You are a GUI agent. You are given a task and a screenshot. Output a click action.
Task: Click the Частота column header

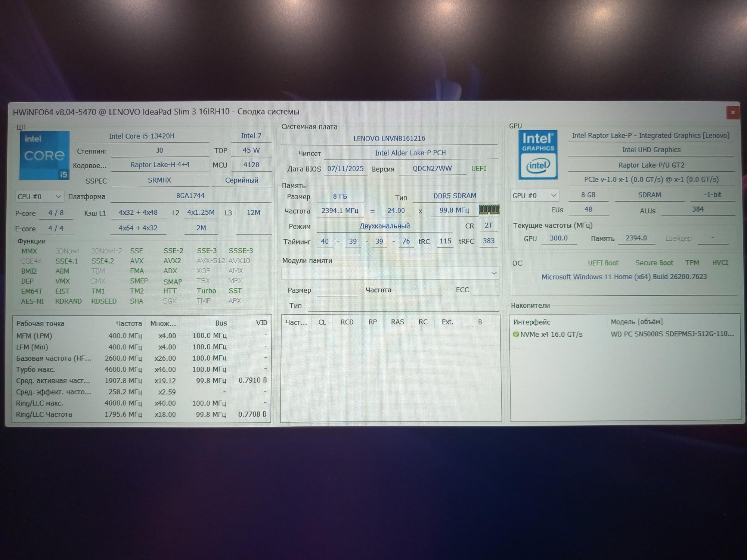(x=128, y=323)
